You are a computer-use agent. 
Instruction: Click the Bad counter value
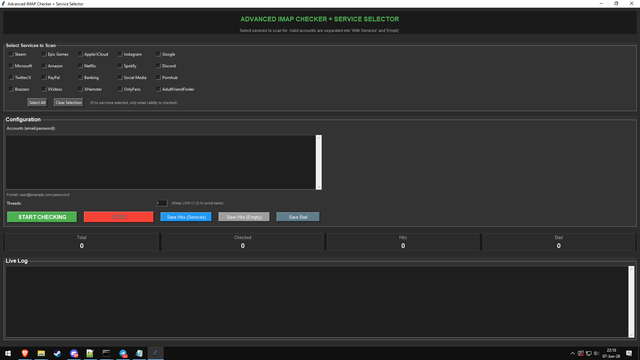click(x=558, y=246)
